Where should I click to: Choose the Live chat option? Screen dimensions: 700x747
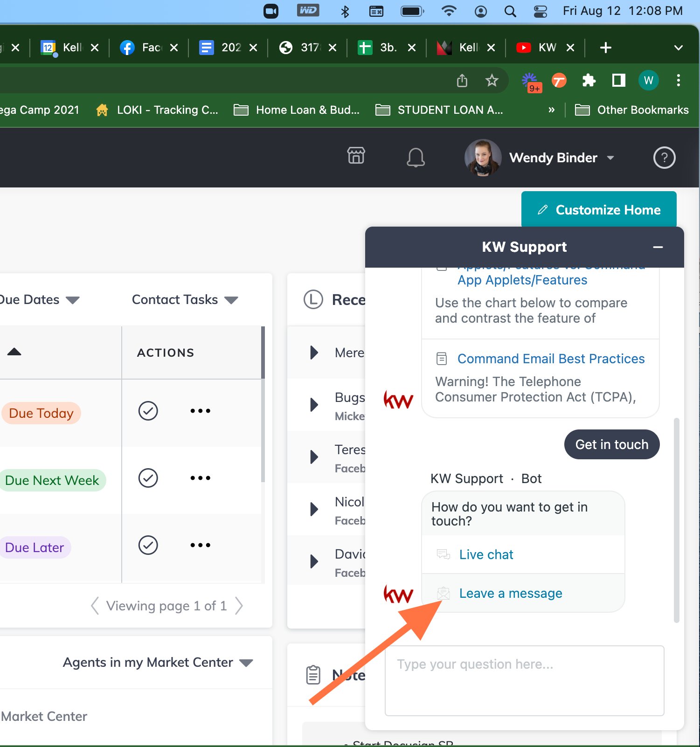pyautogui.click(x=523, y=554)
